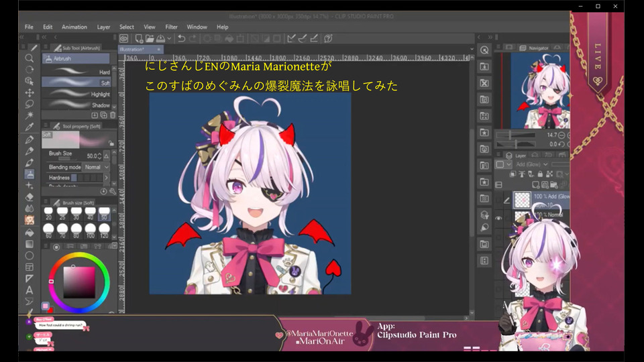Select the Airbrush tool in toolbar
This screenshot has width=644, height=362.
point(29,174)
